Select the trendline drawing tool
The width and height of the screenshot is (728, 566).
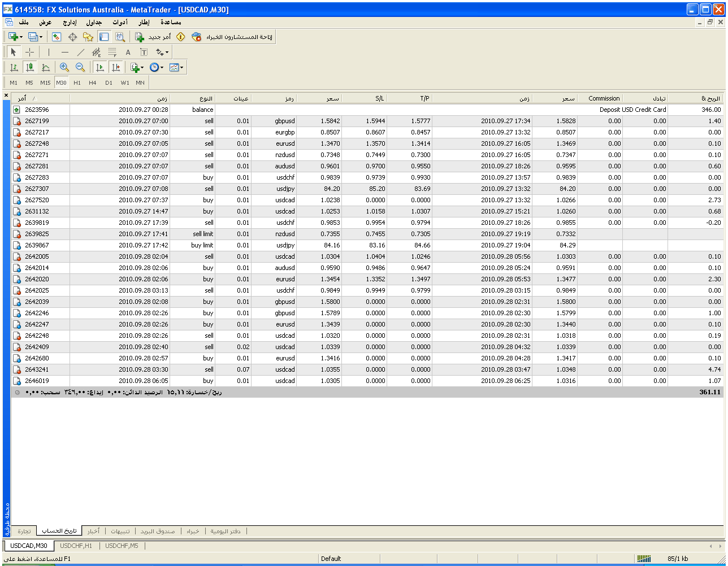click(80, 52)
